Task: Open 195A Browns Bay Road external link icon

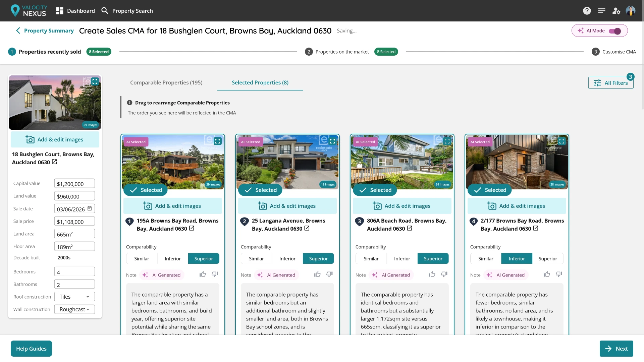Action: 192,228
